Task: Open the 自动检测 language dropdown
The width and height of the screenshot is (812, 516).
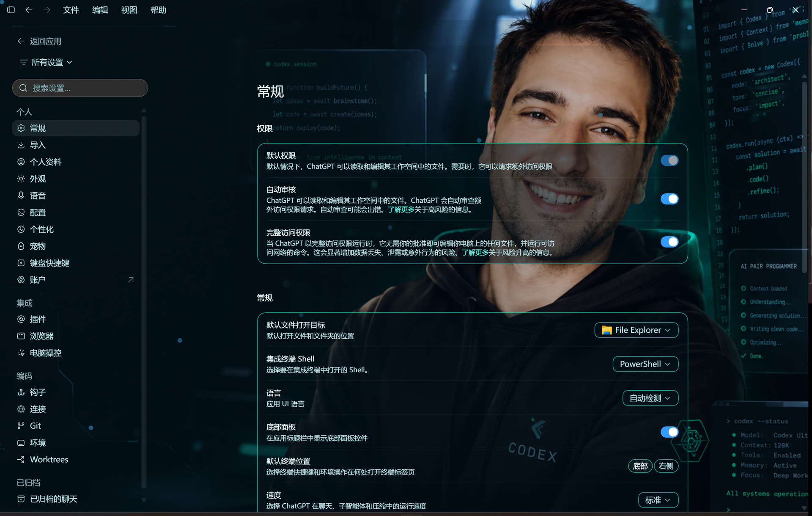Action: [650, 398]
